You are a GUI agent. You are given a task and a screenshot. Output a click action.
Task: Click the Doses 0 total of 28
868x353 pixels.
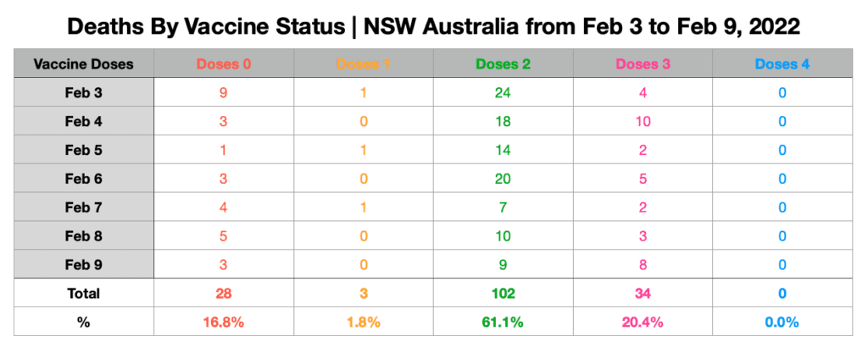[x=224, y=294]
